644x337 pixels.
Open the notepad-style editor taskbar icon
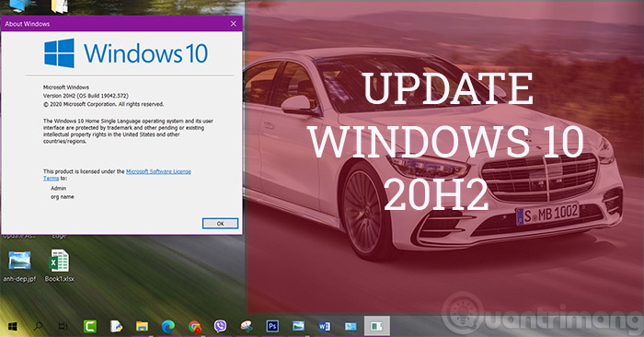click(x=116, y=327)
